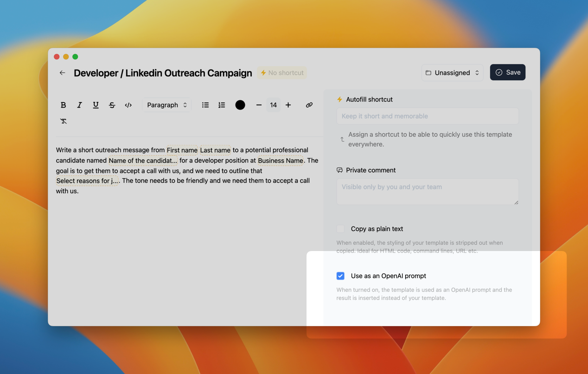
Task: Go back with the left arrow
Action: (62, 73)
